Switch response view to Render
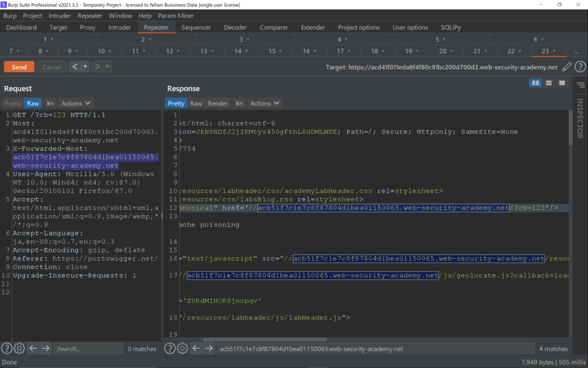The image size is (588, 368). 218,103
